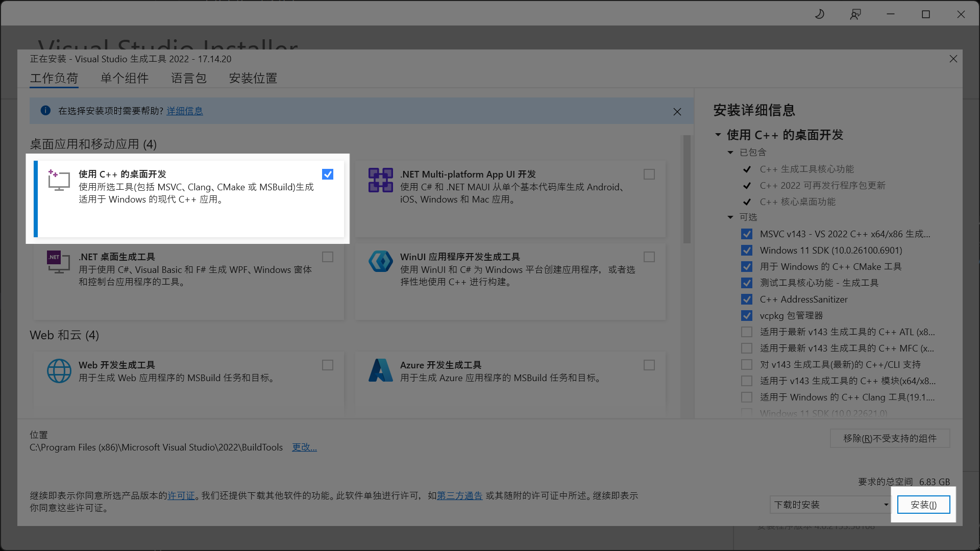Click C++ 核心桌面功能 included item
Screen dimensions: 980x551
[798, 202]
